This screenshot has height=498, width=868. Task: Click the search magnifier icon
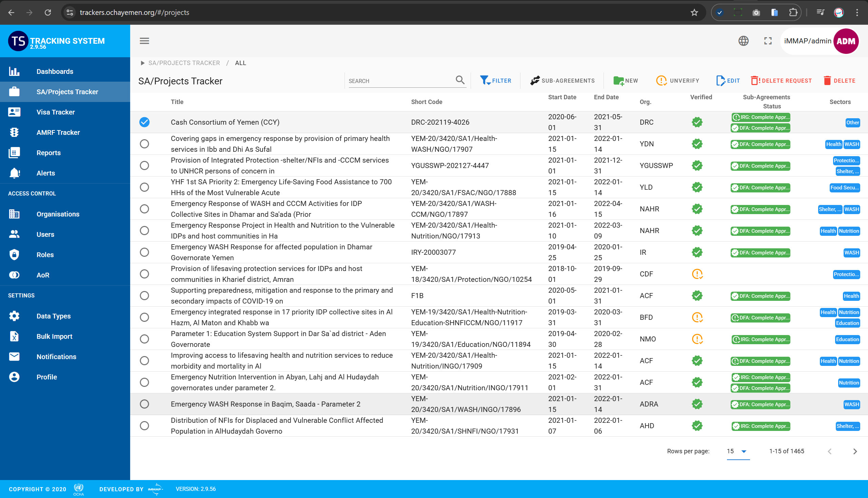[460, 80]
